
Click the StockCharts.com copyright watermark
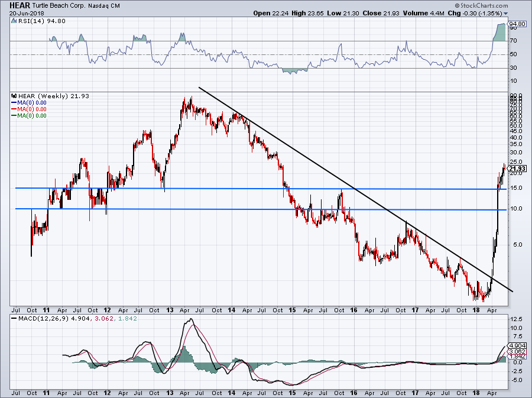[481, 5]
